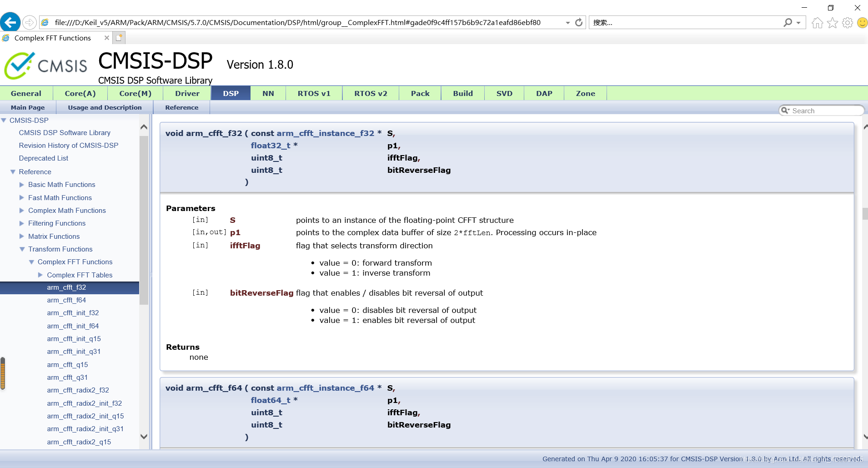868x468 pixels.
Task: Open the SVD tab
Action: [x=504, y=93]
